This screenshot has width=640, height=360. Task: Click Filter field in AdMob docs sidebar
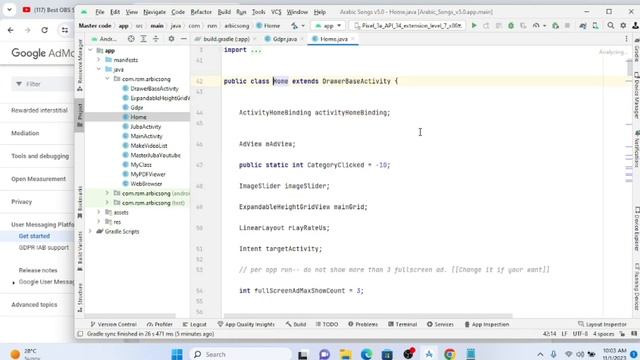pos(43,84)
